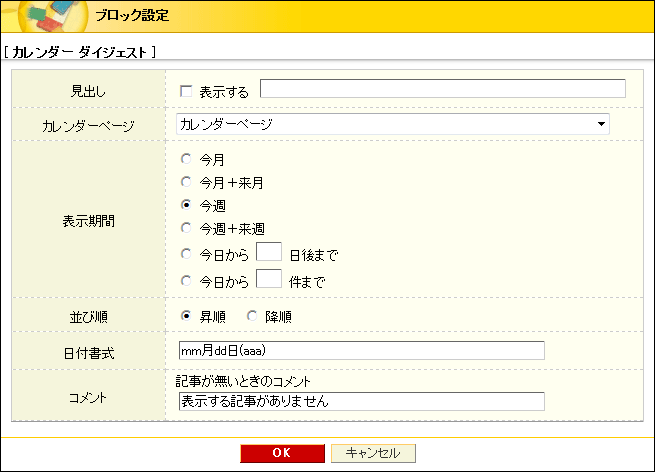
Task: Select the 今週 radio option
Action: click(186, 205)
